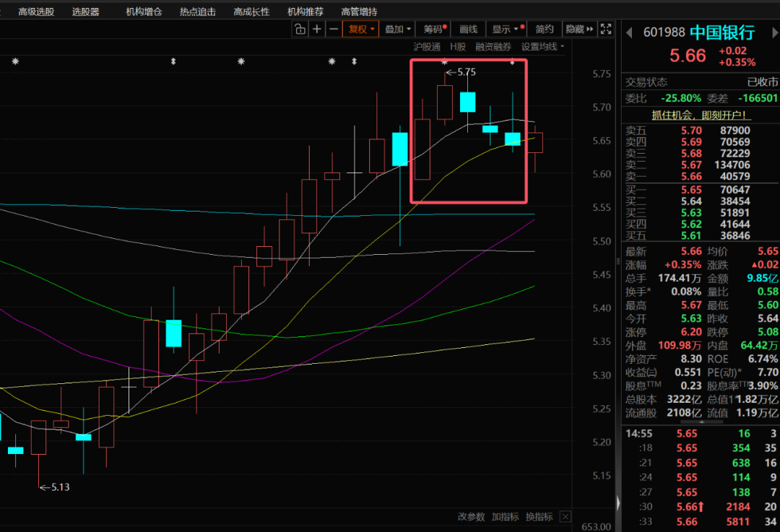Collapse right panel via side arrow

pyautogui.click(x=617, y=502)
